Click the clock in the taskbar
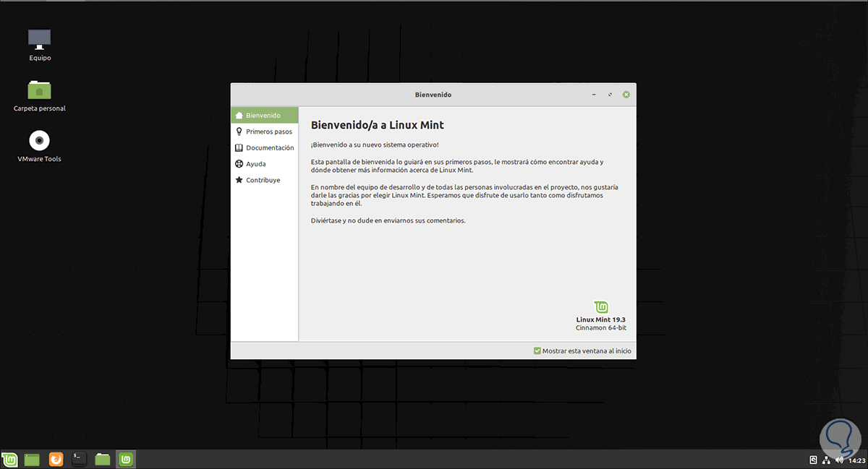 (856, 459)
